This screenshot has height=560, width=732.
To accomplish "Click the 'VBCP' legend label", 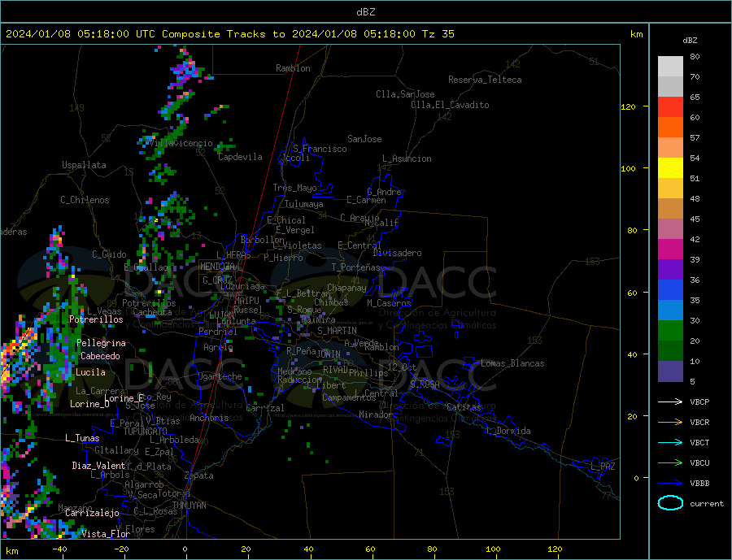I will click(x=699, y=402).
